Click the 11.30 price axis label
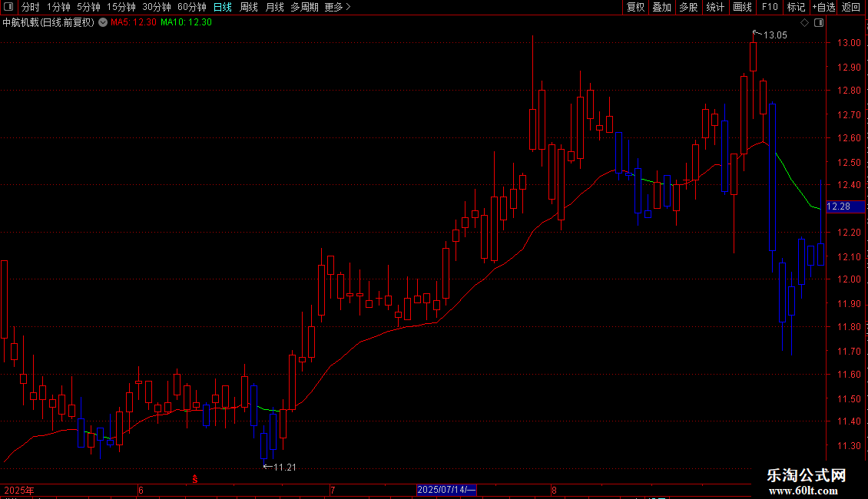 pyautogui.click(x=849, y=446)
